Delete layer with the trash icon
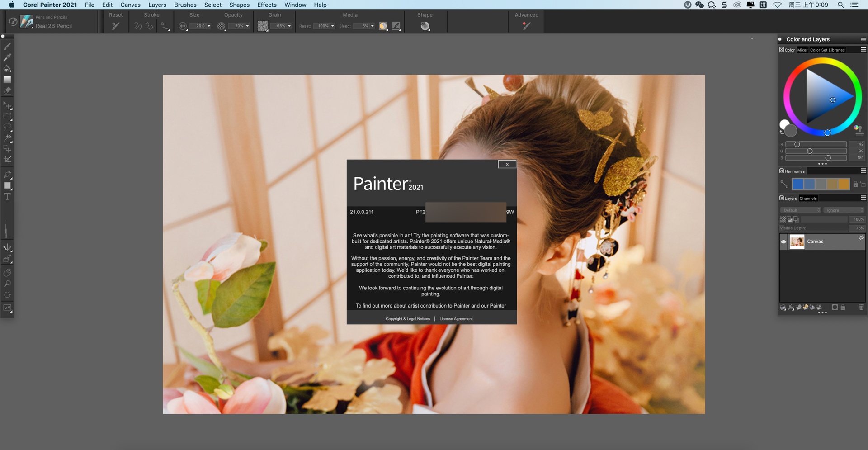Viewport: 868px width, 450px height. pyautogui.click(x=861, y=307)
